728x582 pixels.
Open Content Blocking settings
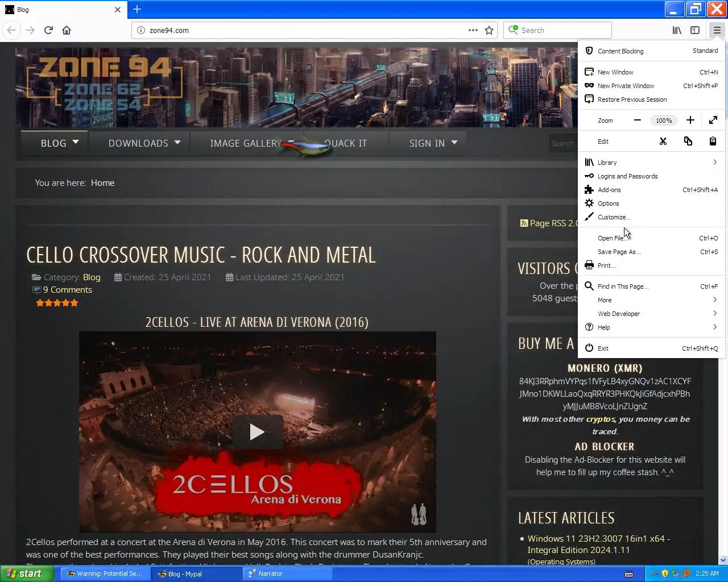pyautogui.click(x=651, y=51)
